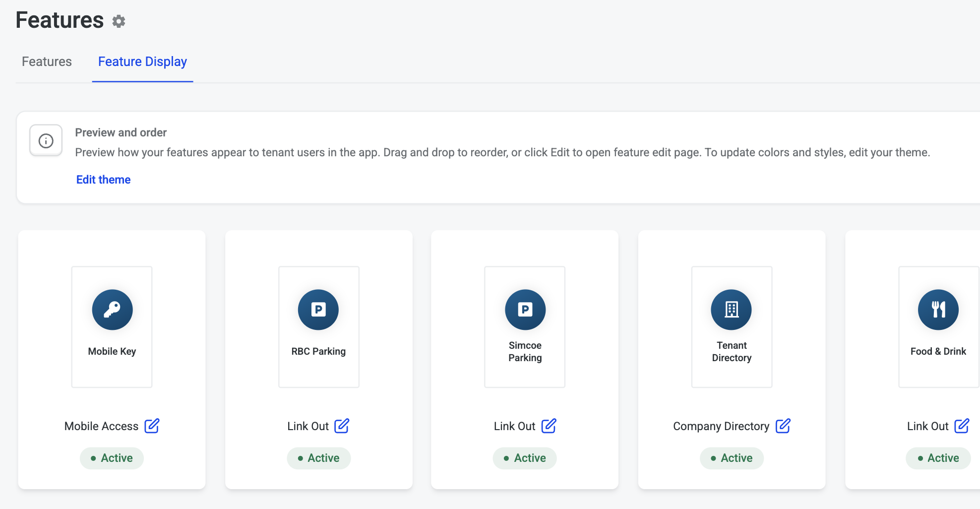Click the Food & Drink utensils icon

(x=938, y=310)
